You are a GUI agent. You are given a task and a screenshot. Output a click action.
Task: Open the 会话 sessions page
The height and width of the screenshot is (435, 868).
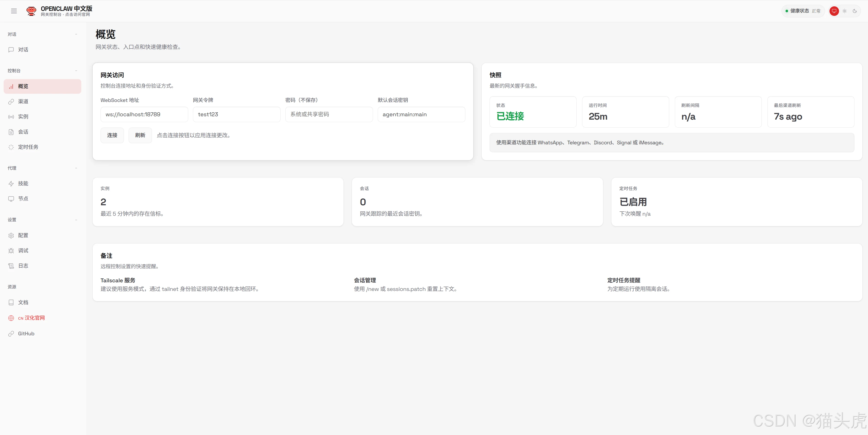point(23,132)
